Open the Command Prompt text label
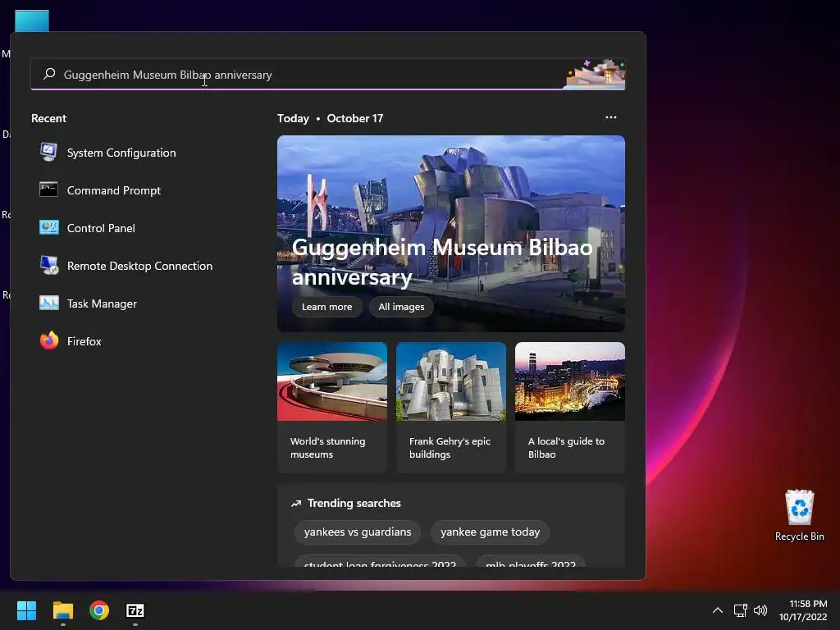This screenshot has height=630, width=840. coord(113,190)
